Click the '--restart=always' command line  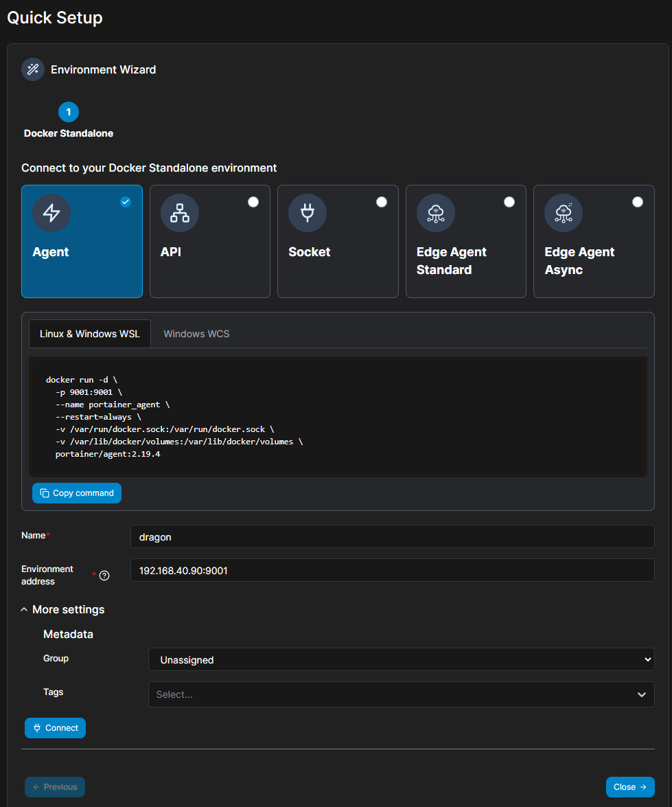(x=97, y=417)
